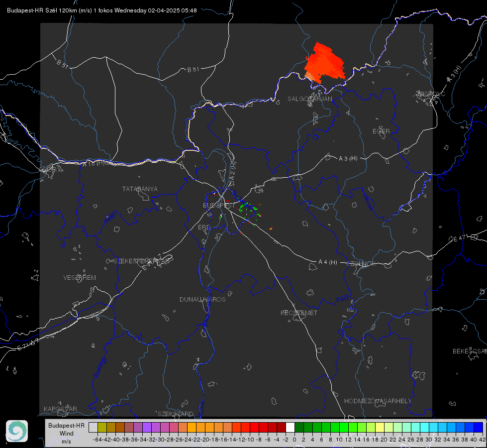Screen dimensions: 487x448
Task: Click the HÓDMEZŐVÁSÁRHELY city label
Action: pyautogui.click(x=378, y=401)
